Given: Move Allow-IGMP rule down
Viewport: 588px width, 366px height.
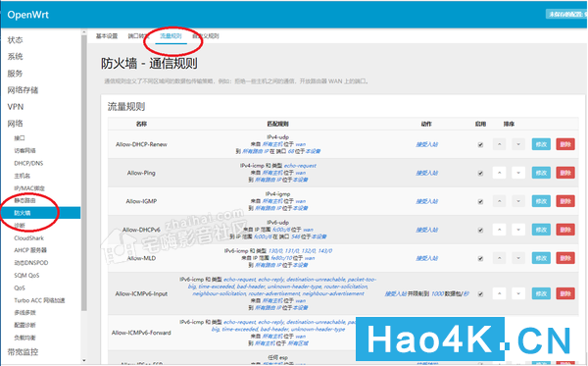Looking at the screenshot, I should pyautogui.click(x=518, y=201).
